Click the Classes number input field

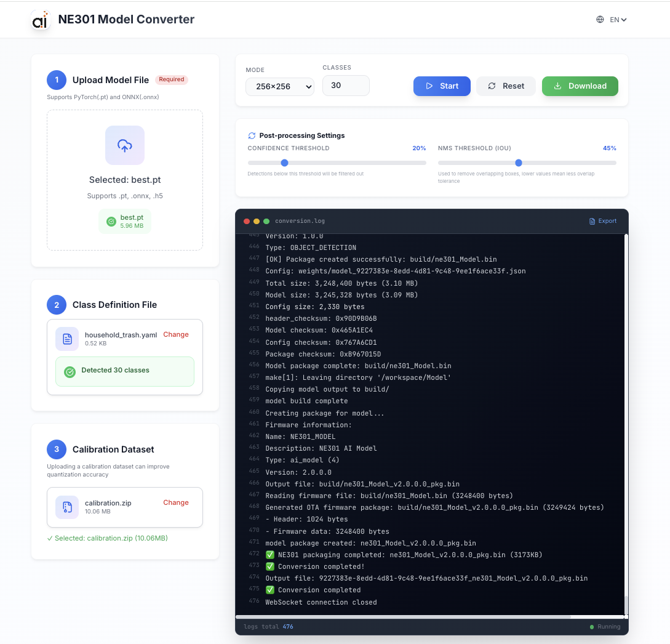click(x=346, y=86)
